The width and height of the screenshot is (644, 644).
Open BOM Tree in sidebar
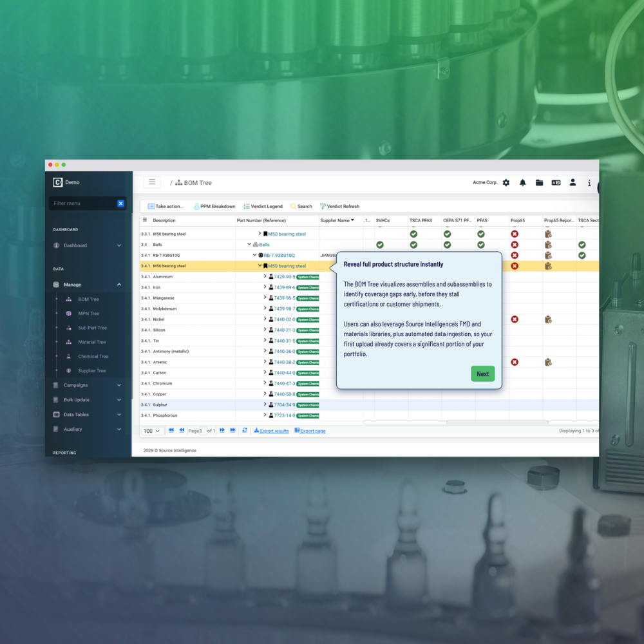tap(88, 299)
